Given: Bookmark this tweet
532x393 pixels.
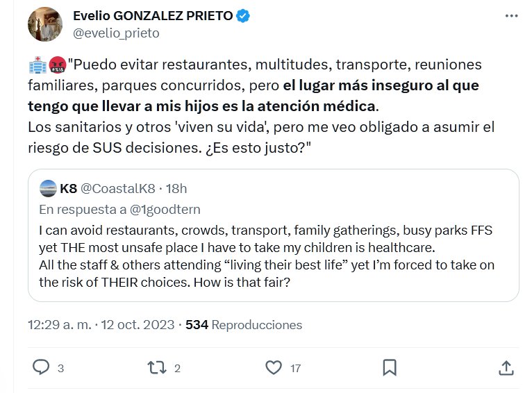Looking at the screenshot, I should point(390,367).
